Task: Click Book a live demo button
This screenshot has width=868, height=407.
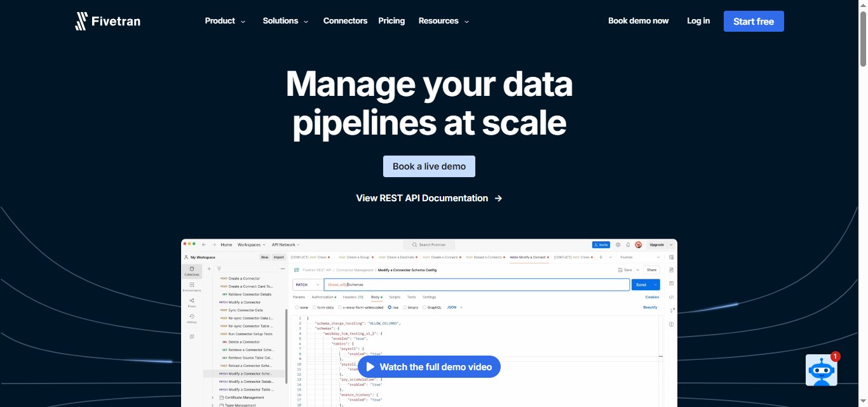Action: (429, 166)
